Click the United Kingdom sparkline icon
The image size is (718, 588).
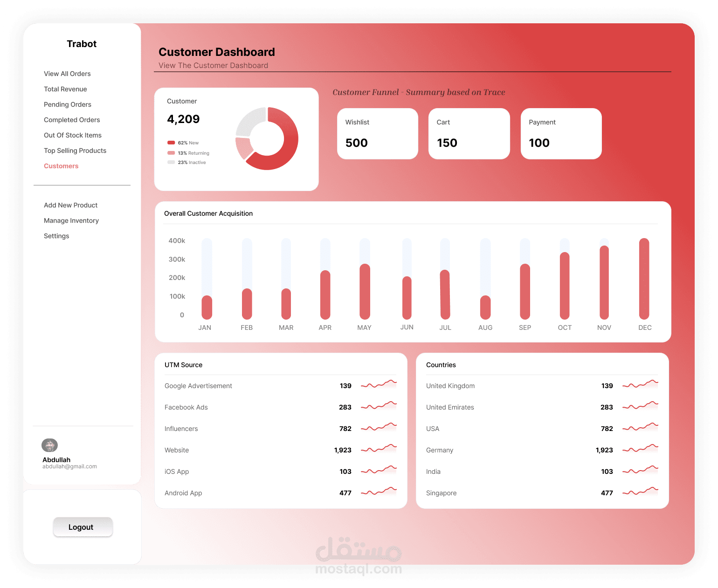click(x=640, y=384)
